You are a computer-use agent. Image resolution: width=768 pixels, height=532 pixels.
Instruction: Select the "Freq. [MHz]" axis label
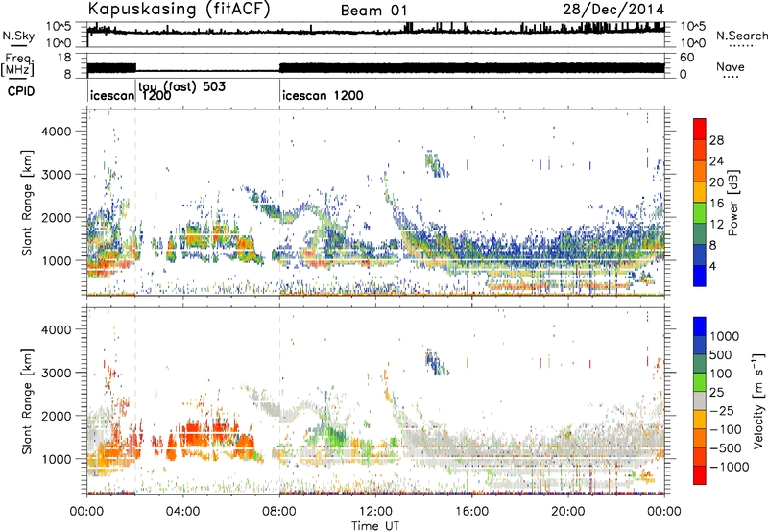pos(17,65)
